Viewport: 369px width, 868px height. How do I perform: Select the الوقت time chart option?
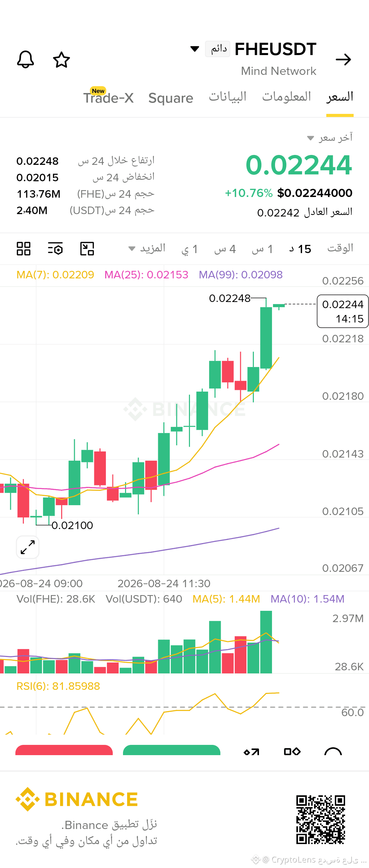coord(340,248)
